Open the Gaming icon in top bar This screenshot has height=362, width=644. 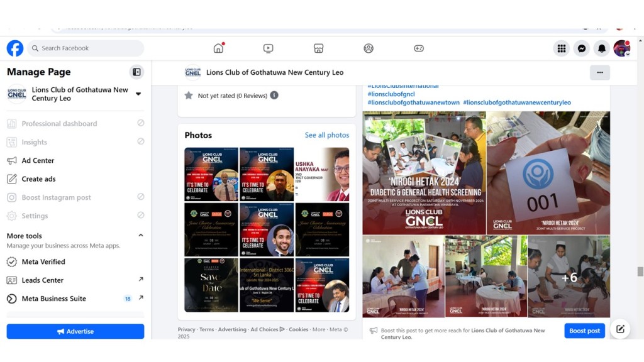click(x=418, y=48)
